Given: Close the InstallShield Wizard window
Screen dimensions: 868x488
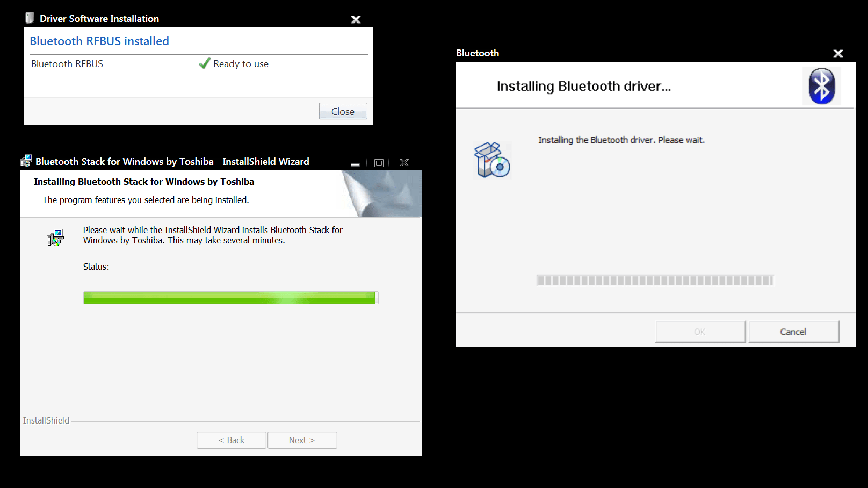Looking at the screenshot, I should [x=404, y=163].
